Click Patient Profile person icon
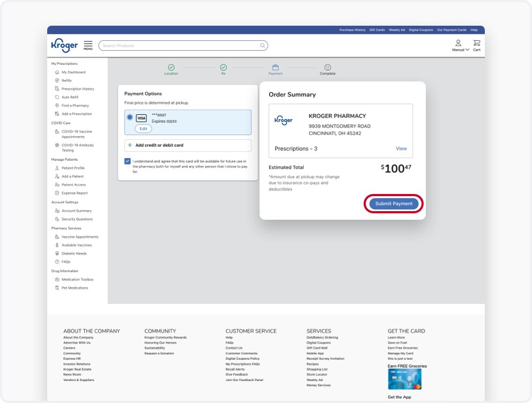Image resolution: width=532 pixels, height=403 pixels. [57, 168]
